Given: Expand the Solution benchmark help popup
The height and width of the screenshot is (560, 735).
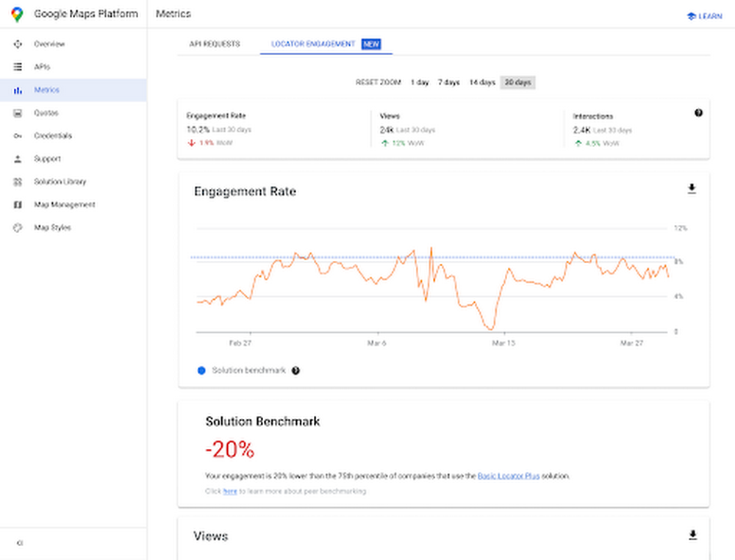Looking at the screenshot, I should (295, 370).
